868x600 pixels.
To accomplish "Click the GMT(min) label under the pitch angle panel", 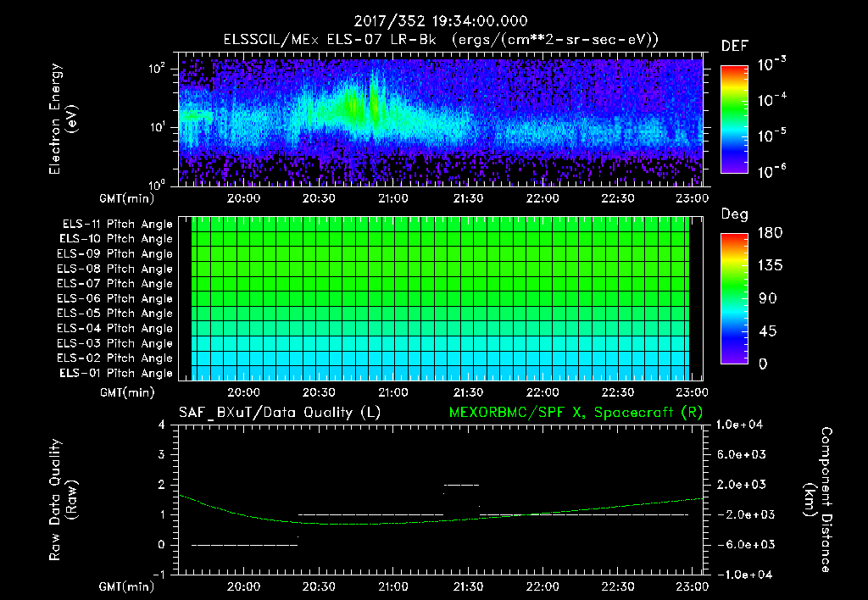I will 127,393.
